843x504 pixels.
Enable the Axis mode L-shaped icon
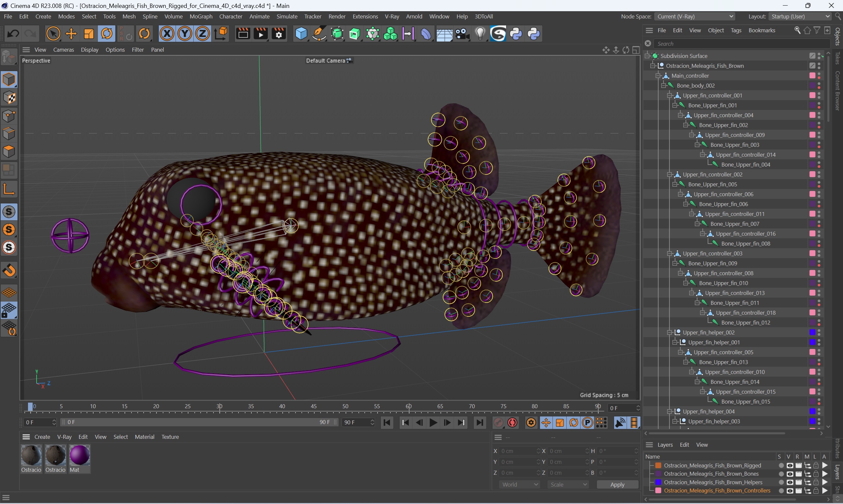tap(9, 189)
